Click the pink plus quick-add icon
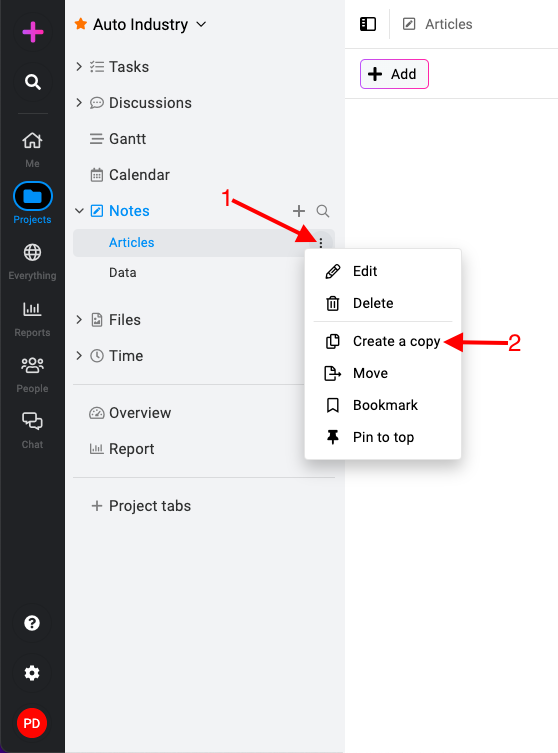The width and height of the screenshot is (558, 753). click(33, 32)
